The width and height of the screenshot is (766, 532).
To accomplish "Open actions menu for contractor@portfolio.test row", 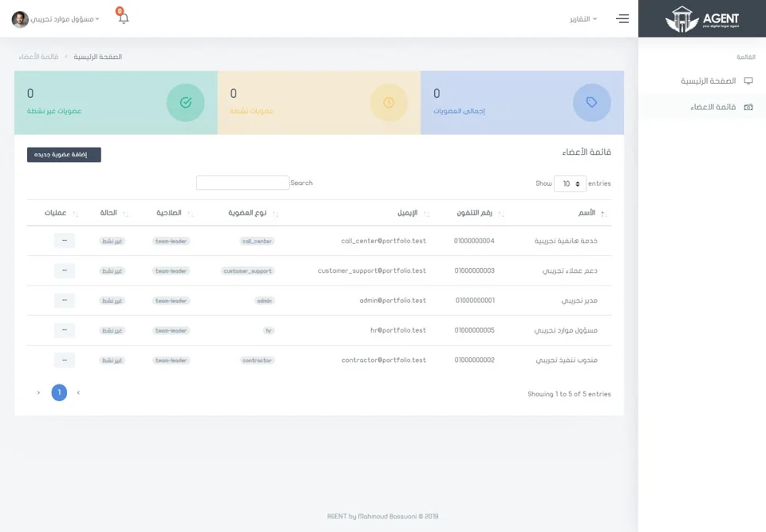I will pos(65,360).
